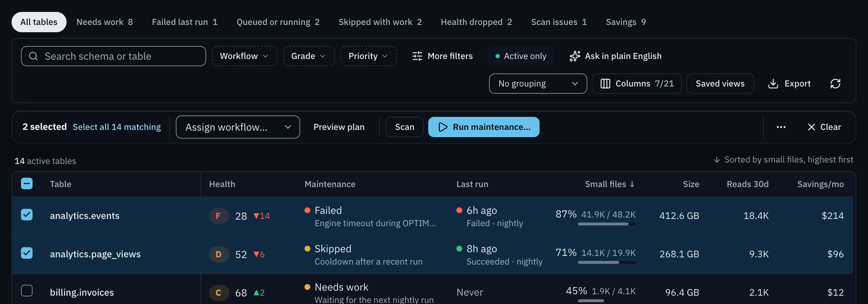Click the 87% small files progress bar
Viewport: 868px width, 304px height.
[x=607, y=224]
